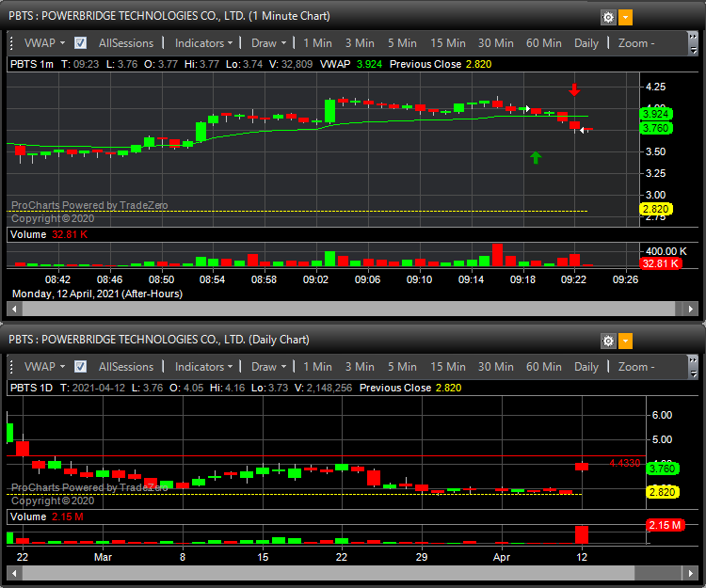Click orange dropdown arrow on 1 Minute Chart

(626, 17)
